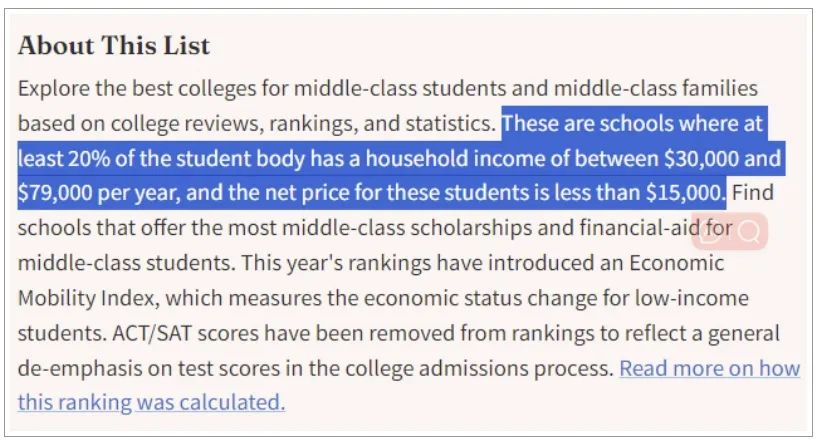Click the highlighted '$15,000.' amount
Image resolution: width=820 pixels, height=447 pixels.
point(686,193)
